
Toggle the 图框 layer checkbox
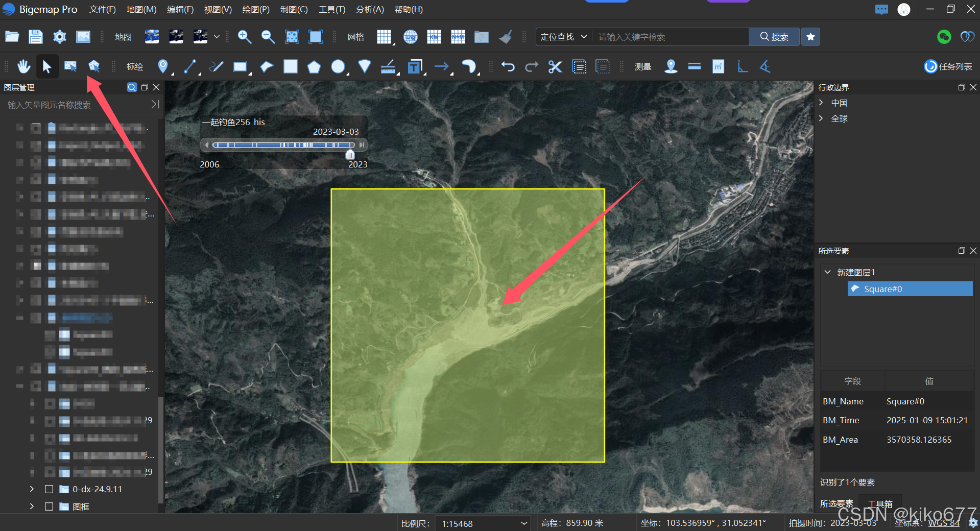click(49, 506)
